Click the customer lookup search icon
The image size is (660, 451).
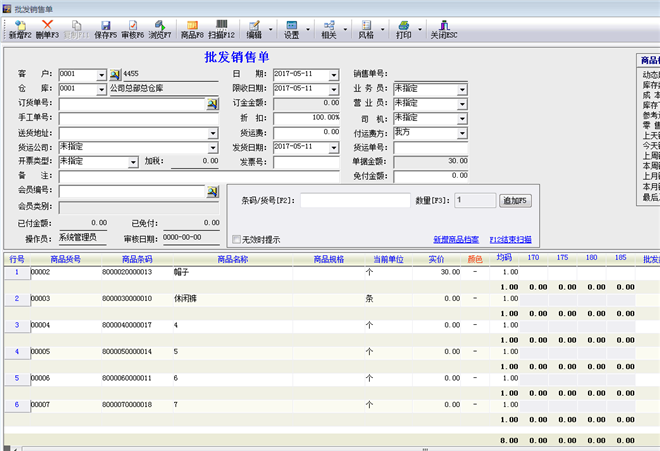click(115, 75)
